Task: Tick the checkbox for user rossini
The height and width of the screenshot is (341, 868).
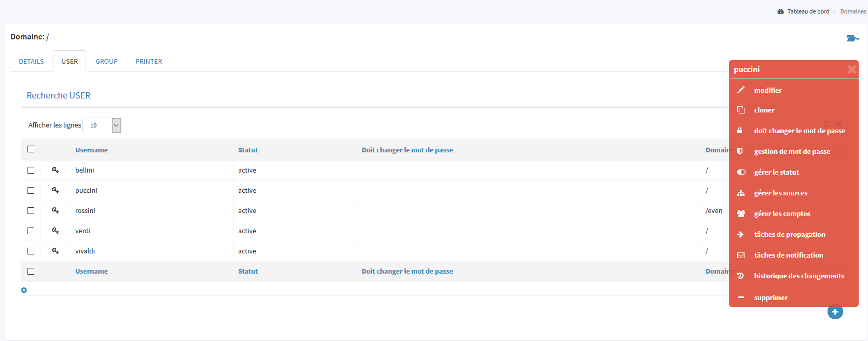Action: 31,211
